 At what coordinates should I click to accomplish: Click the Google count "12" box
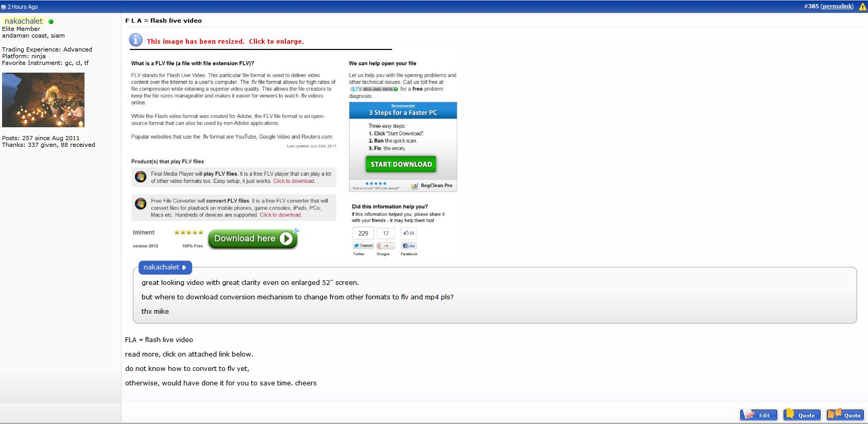[x=386, y=233]
